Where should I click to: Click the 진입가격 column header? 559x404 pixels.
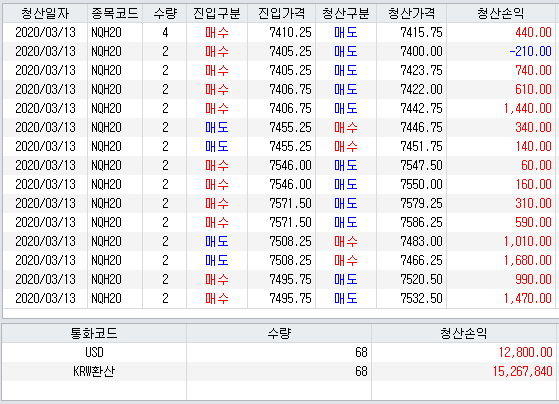click(x=281, y=14)
